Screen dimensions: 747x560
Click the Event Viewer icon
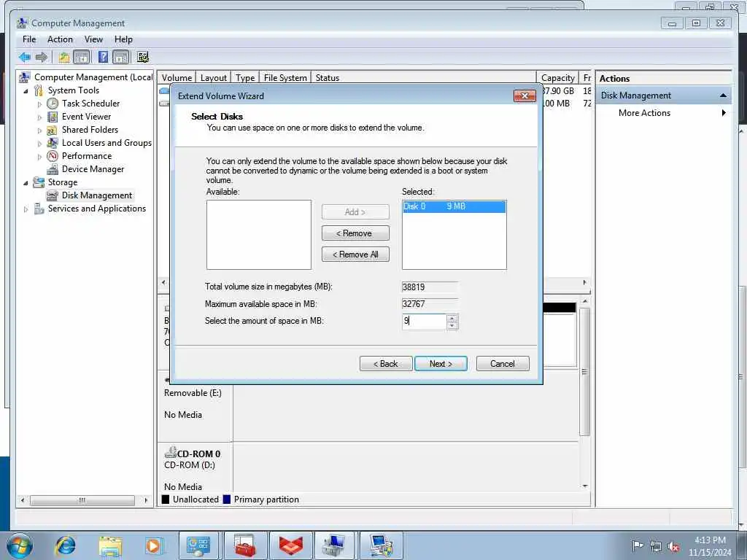pos(53,117)
